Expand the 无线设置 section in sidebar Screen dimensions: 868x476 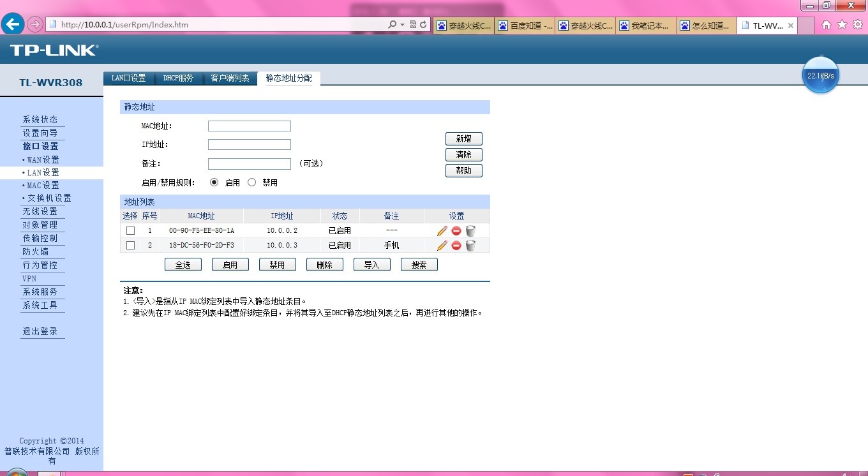tap(40, 211)
